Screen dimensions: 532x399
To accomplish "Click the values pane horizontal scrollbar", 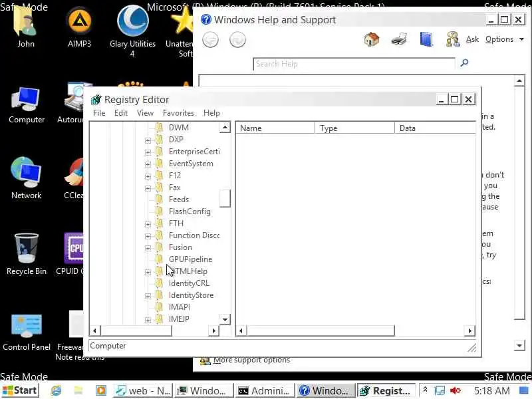I will click(x=321, y=331).
